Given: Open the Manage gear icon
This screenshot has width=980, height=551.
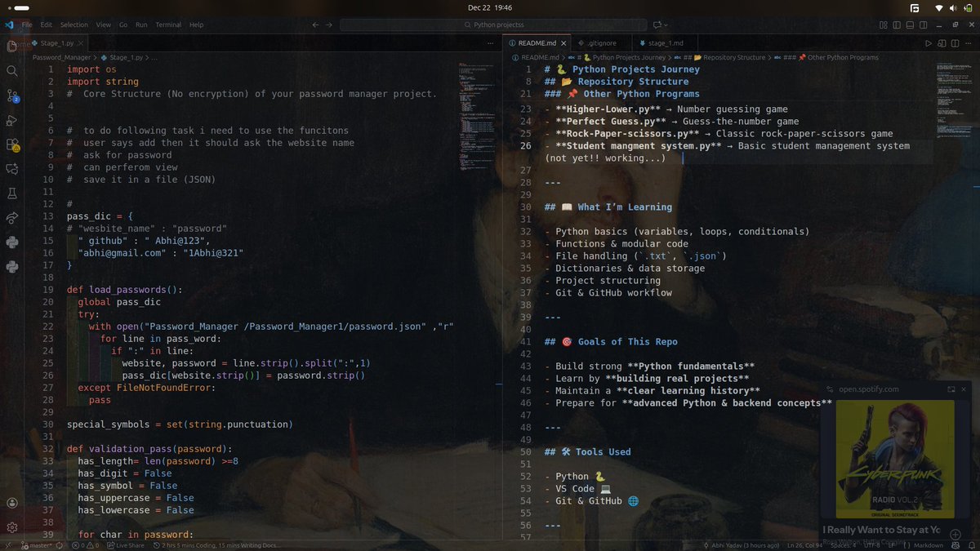Looking at the screenshot, I should coord(11,527).
